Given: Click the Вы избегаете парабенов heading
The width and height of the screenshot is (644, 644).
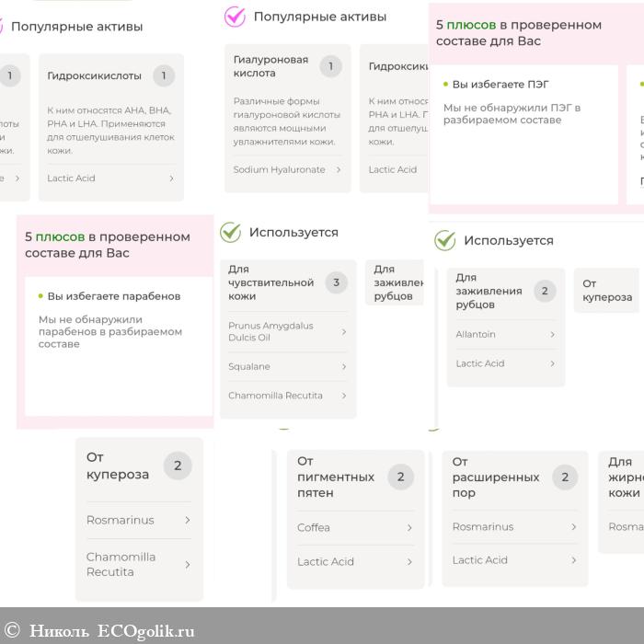Looking at the screenshot, I should point(114,296).
